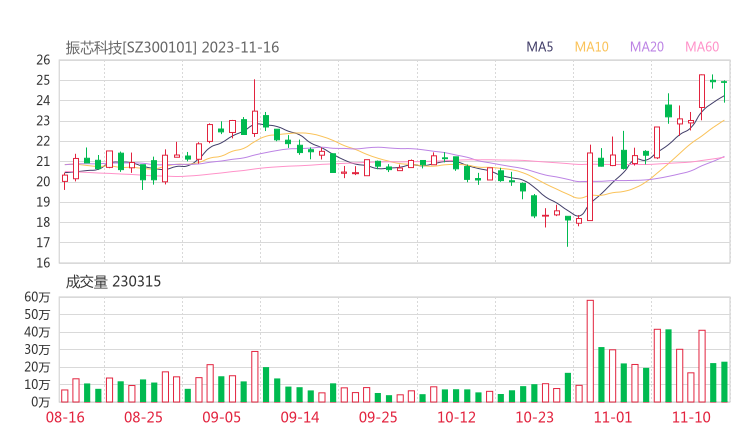This screenshot has height=440, width=740.
Task: Click the price axis value 21
Action: (43, 161)
